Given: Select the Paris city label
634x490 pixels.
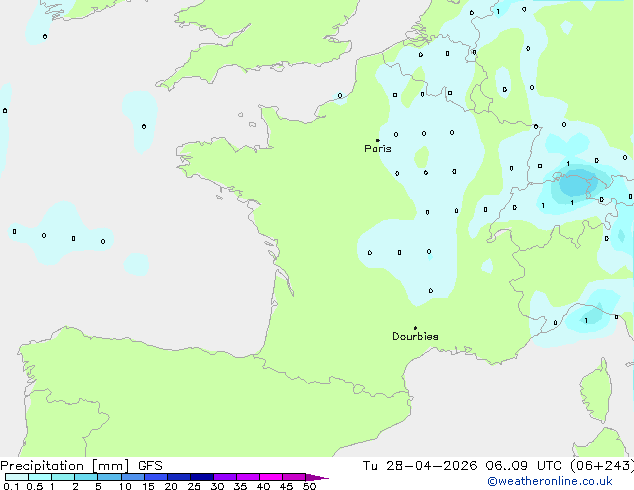Looking at the screenshot, I should coord(378,149).
